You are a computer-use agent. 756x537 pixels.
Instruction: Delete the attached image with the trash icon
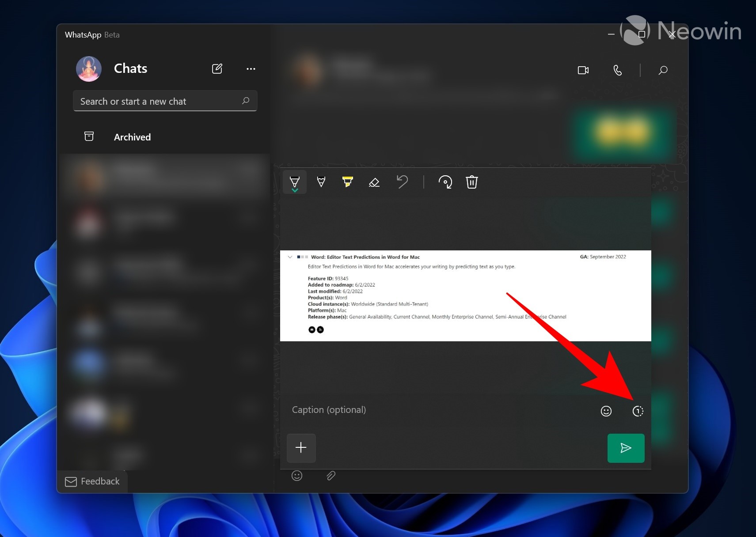[472, 182]
